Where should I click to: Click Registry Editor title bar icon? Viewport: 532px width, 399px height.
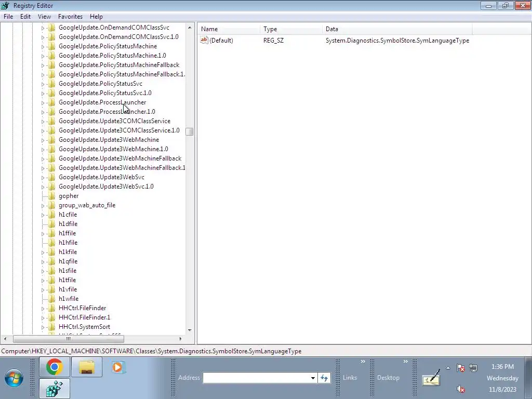[5, 5]
